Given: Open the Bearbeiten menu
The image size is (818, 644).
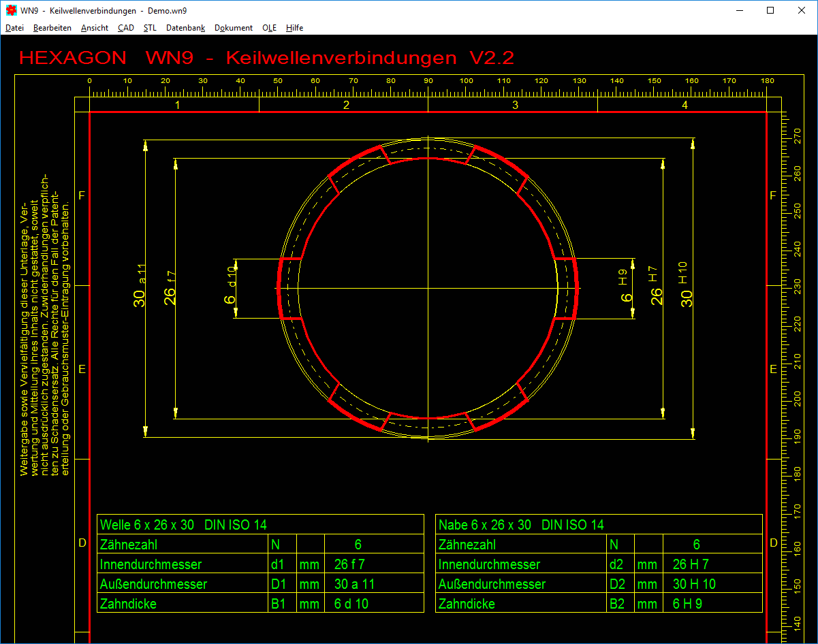Looking at the screenshot, I should tap(52, 28).
